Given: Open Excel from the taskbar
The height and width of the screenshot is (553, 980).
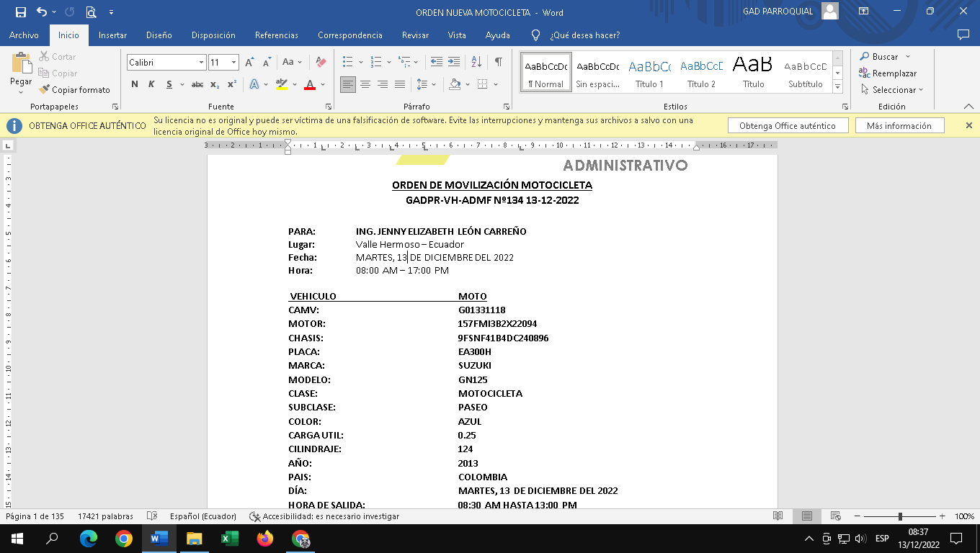Looking at the screenshot, I should click(x=230, y=538).
